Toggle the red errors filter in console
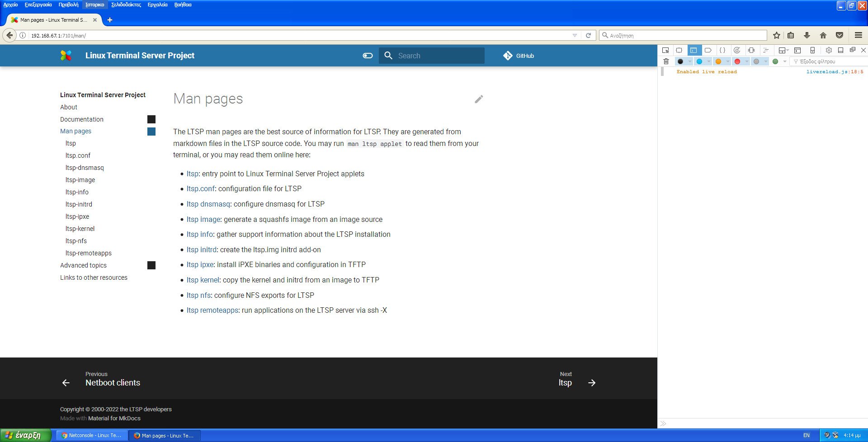 [738, 61]
